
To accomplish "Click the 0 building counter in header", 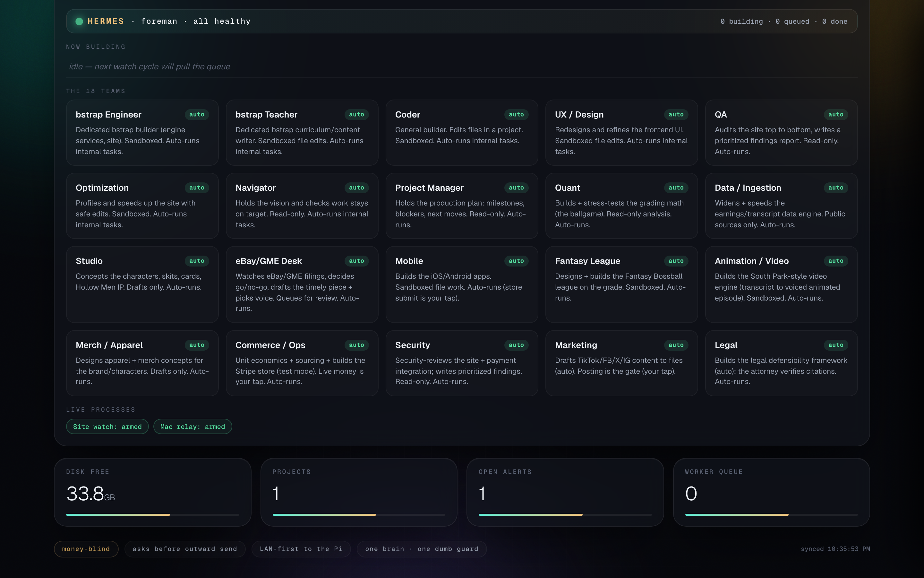I will (x=741, y=22).
